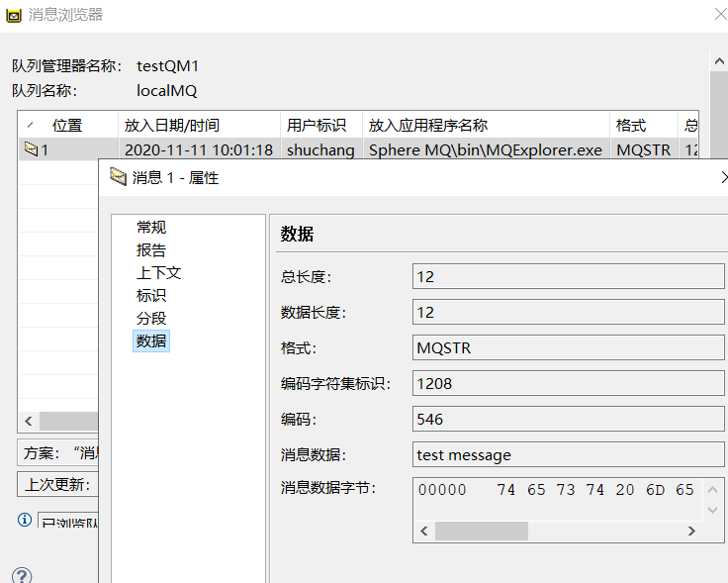Click the 消息数据 field with test message
728x583 pixels.
pos(569,454)
